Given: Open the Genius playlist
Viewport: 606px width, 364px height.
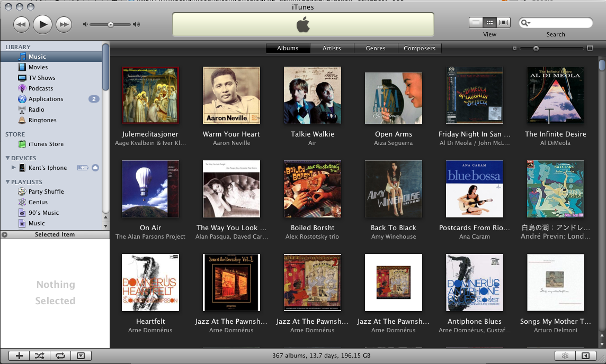Looking at the screenshot, I should click(x=51, y=202).
